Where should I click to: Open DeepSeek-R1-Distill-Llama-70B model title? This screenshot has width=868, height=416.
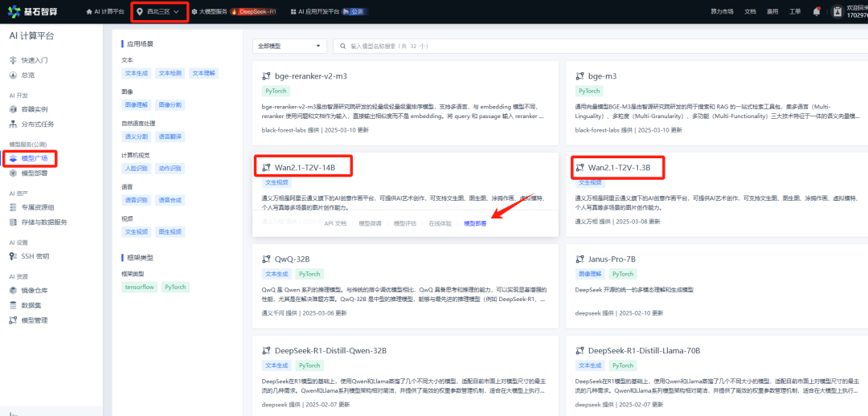pyautogui.click(x=645, y=351)
